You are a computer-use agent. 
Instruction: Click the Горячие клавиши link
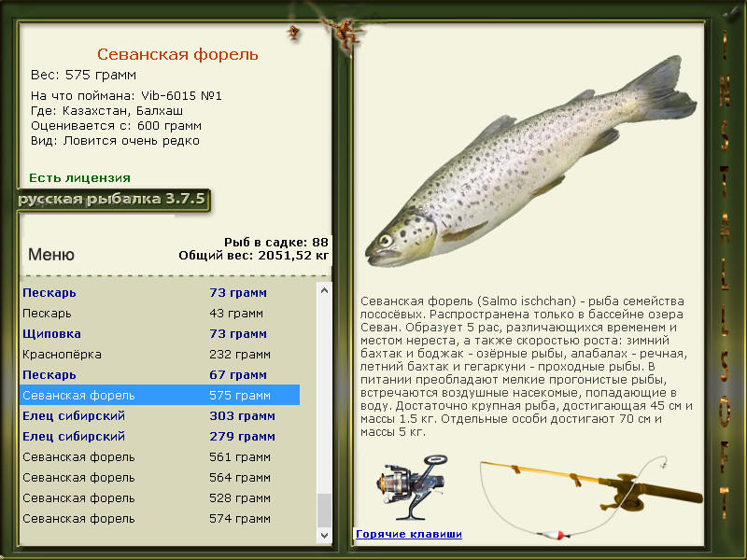[x=409, y=534]
